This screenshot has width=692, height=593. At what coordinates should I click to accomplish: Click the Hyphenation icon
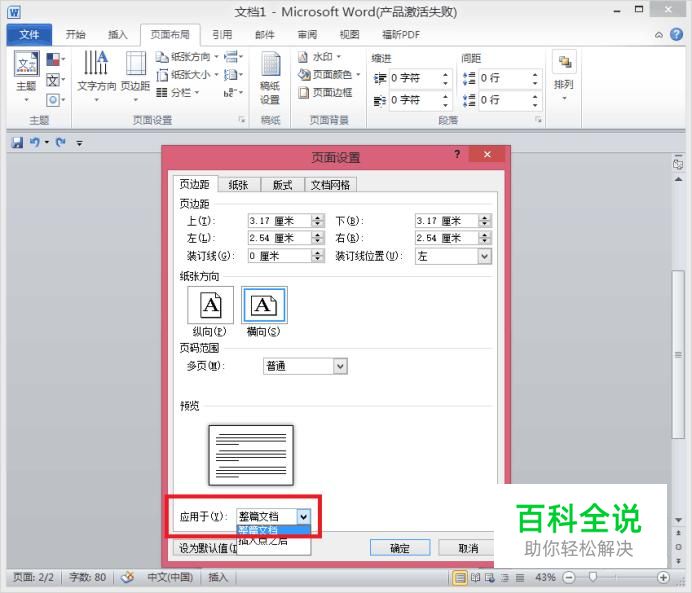pyautogui.click(x=233, y=93)
